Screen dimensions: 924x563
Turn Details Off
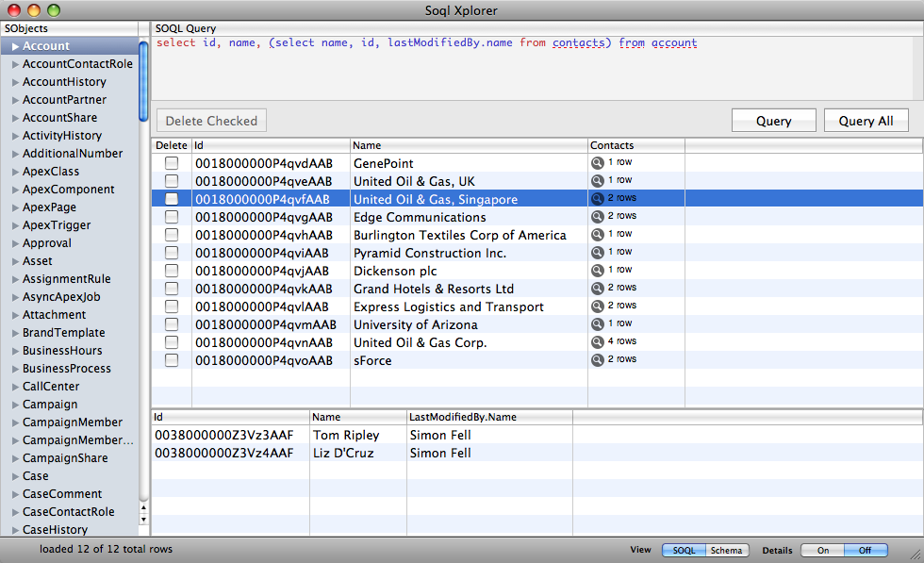click(866, 550)
